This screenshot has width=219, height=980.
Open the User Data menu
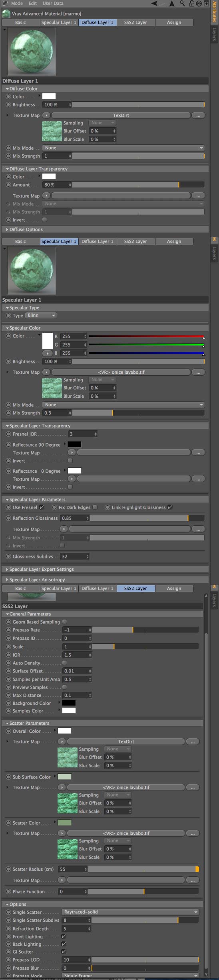53,3
